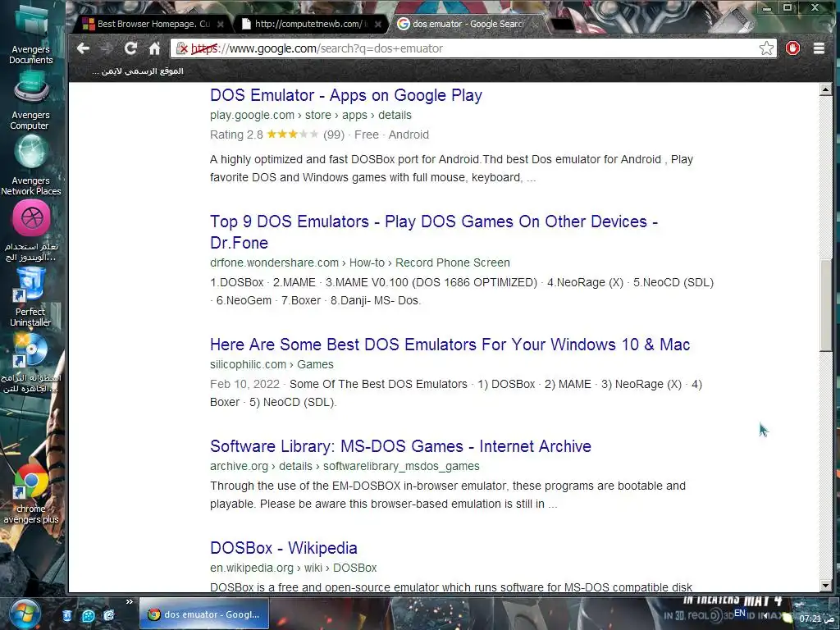This screenshot has width=840, height=630.
Task: Click the third quick launch icon in taskbar
Action: pyautogui.click(x=109, y=615)
